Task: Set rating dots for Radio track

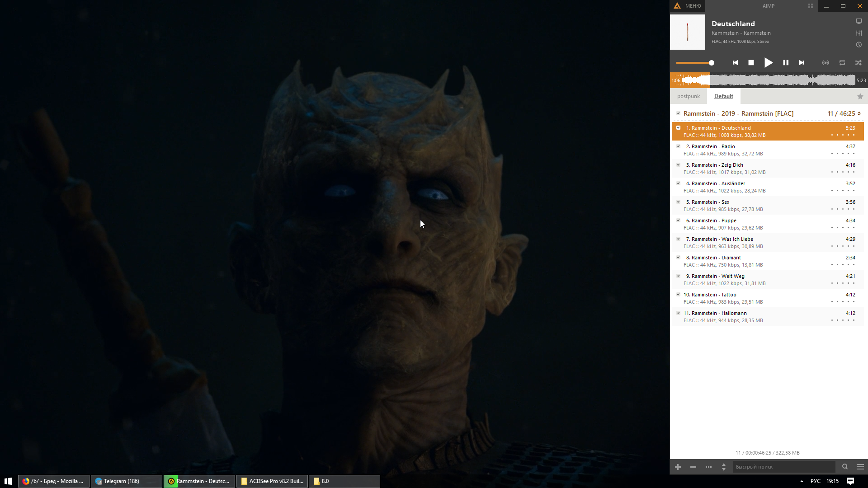Action: pyautogui.click(x=843, y=154)
